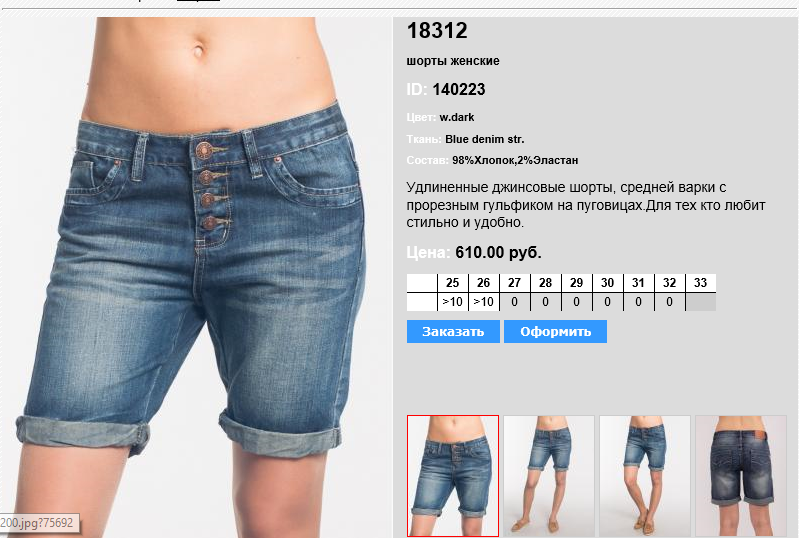Select size 26 column header
The height and width of the screenshot is (538, 799).
pyautogui.click(x=484, y=283)
